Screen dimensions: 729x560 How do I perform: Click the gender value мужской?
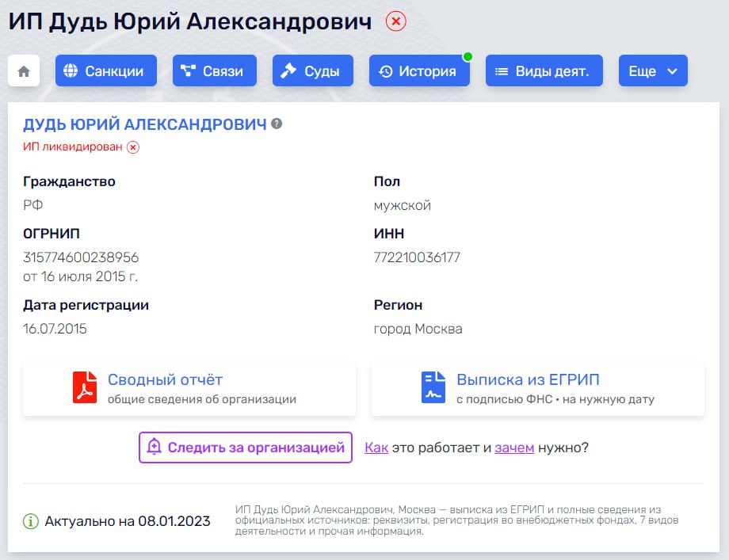click(403, 205)
